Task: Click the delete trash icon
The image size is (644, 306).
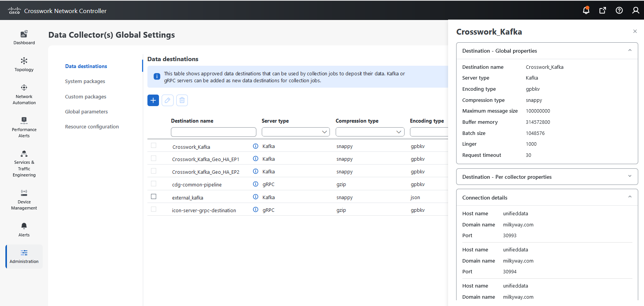Action: (x=182, y=100)
